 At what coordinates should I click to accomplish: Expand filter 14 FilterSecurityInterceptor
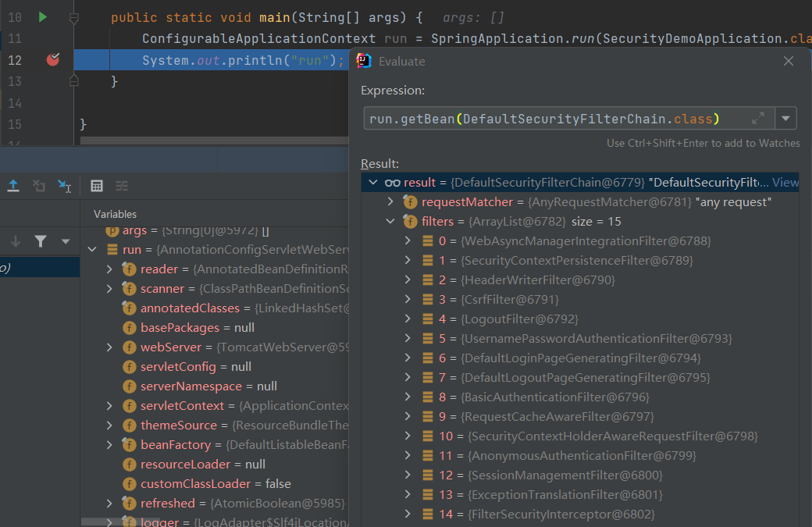(x=408, y=514)
